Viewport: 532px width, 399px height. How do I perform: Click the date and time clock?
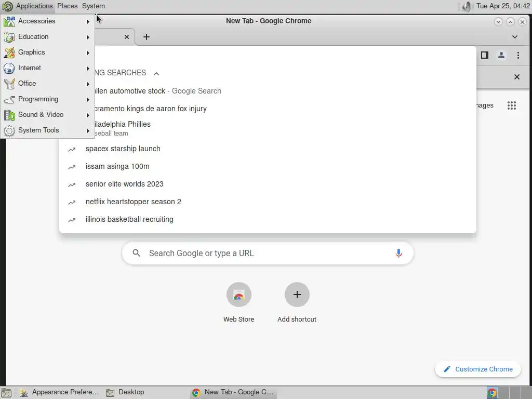(x=503, y=6)
